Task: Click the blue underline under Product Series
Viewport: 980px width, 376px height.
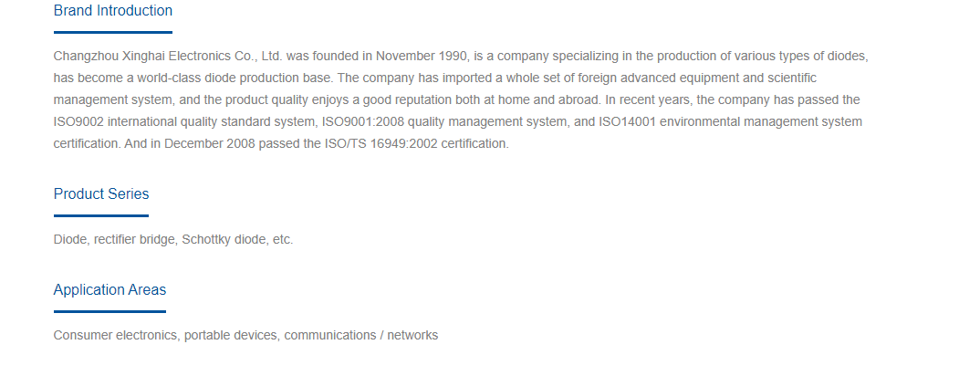Action: [101, 215]
